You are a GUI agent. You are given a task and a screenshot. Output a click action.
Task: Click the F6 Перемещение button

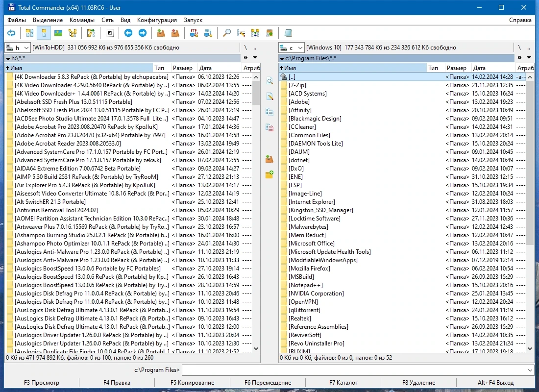point(268,382)
